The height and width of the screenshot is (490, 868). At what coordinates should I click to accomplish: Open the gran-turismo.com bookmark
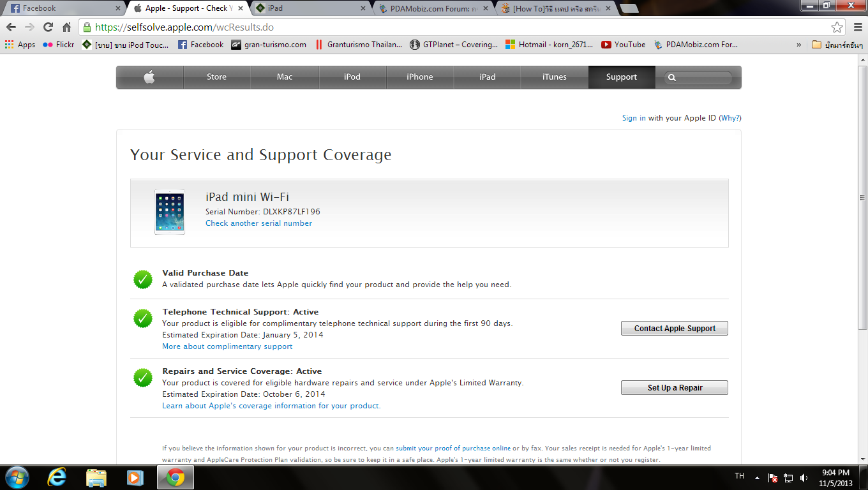269,45
